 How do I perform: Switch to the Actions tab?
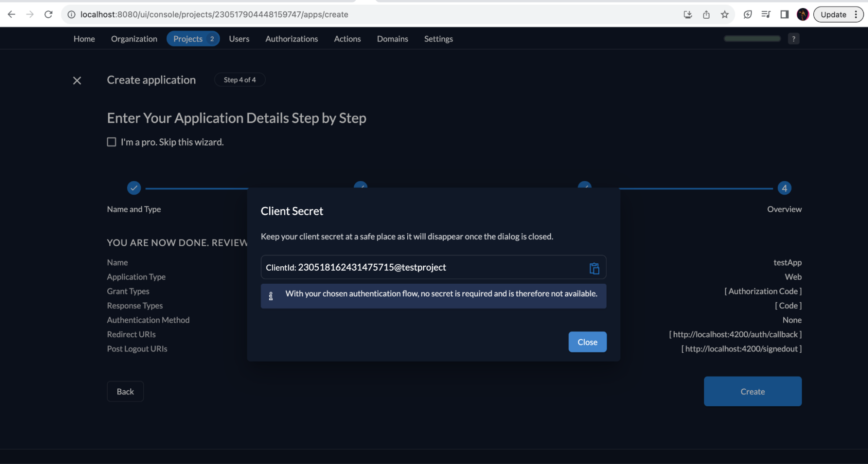coord(347,39)
